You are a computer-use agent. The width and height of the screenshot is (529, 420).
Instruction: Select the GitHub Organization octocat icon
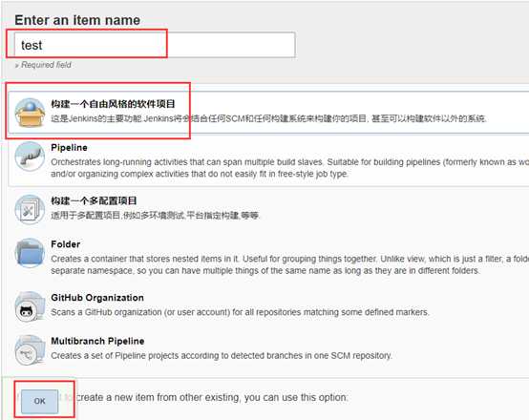(x=30, y=306)
